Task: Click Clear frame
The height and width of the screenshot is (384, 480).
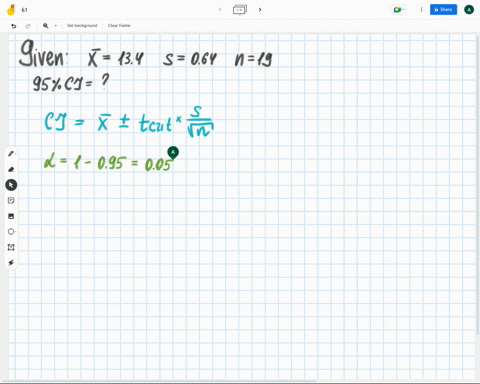Action: (x=119, y=25)
